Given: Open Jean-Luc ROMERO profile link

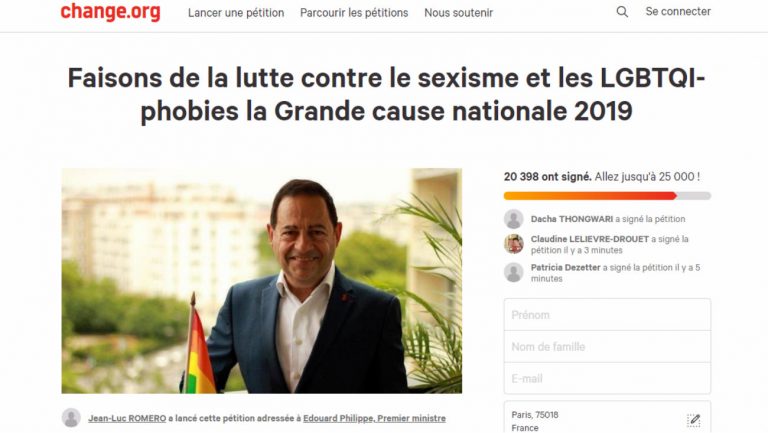Looking at the screenshot, I should point(127,418).
